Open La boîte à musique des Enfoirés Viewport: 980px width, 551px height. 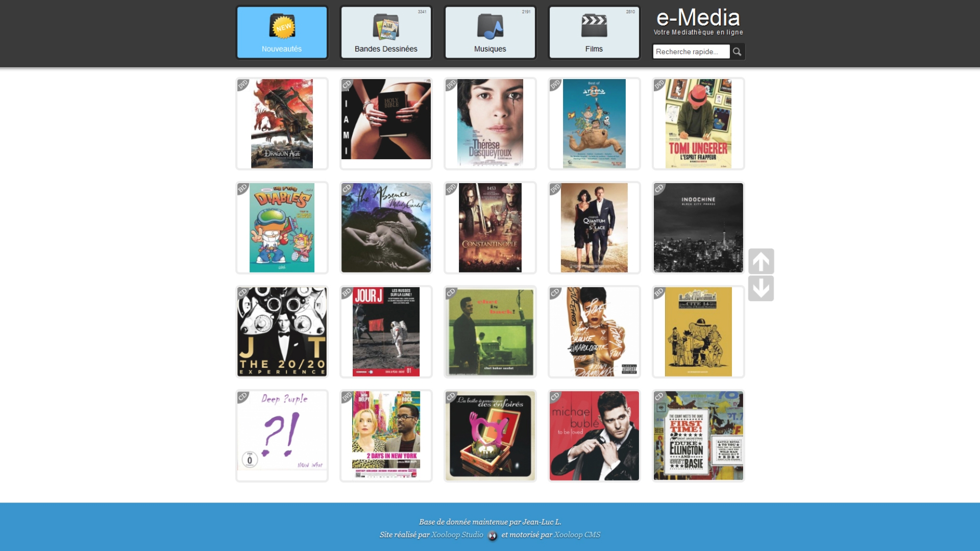[x=490, y=436]
